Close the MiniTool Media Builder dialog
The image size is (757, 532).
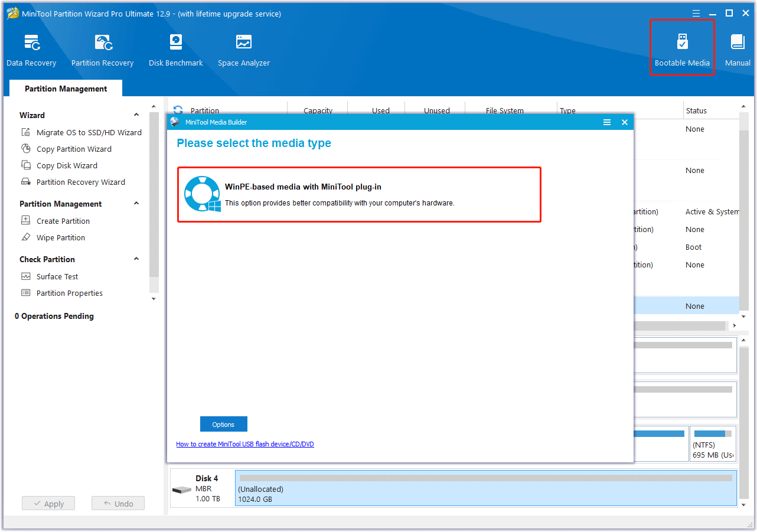(624, 122)
